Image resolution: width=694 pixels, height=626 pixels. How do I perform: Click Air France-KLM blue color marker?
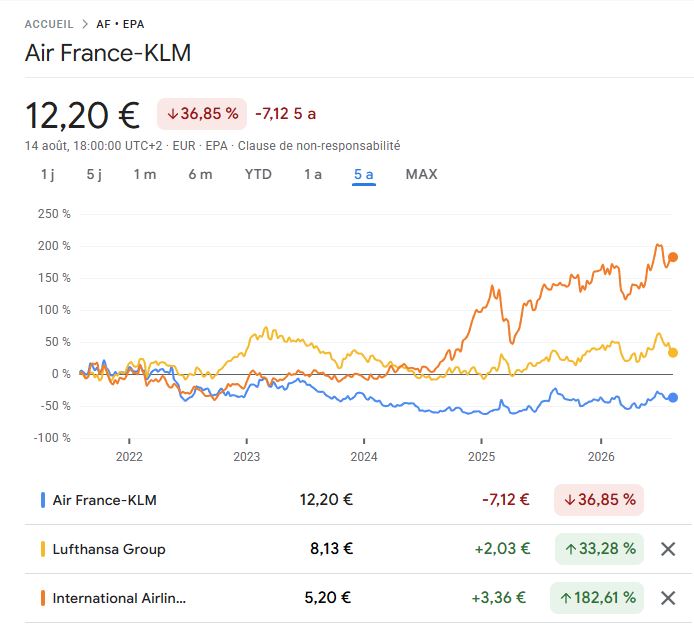(42, 500)
